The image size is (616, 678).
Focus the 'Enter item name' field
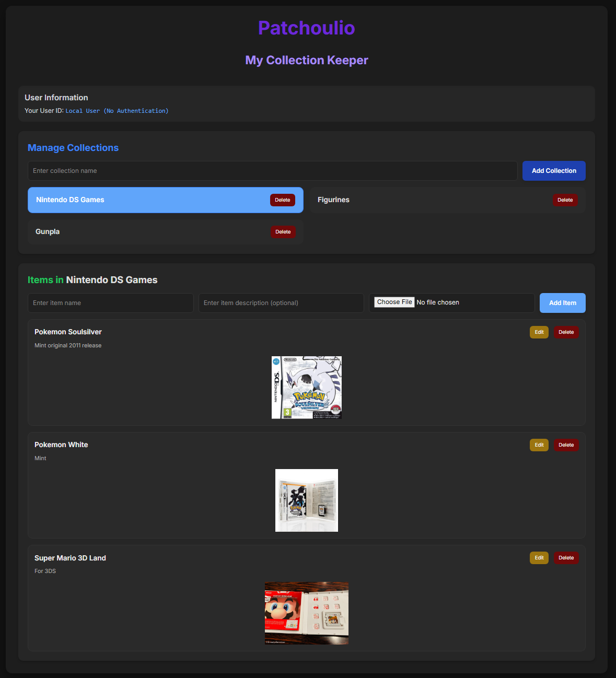(111, 303)
